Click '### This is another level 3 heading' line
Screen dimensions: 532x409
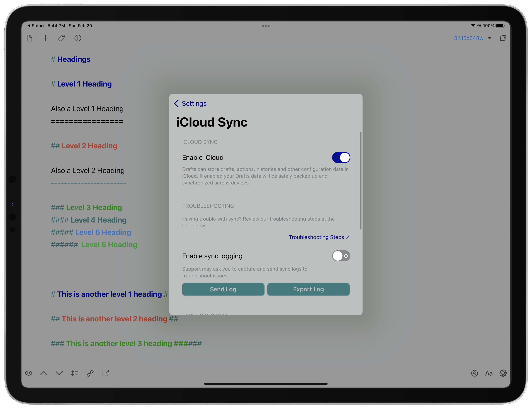point(126,344)
